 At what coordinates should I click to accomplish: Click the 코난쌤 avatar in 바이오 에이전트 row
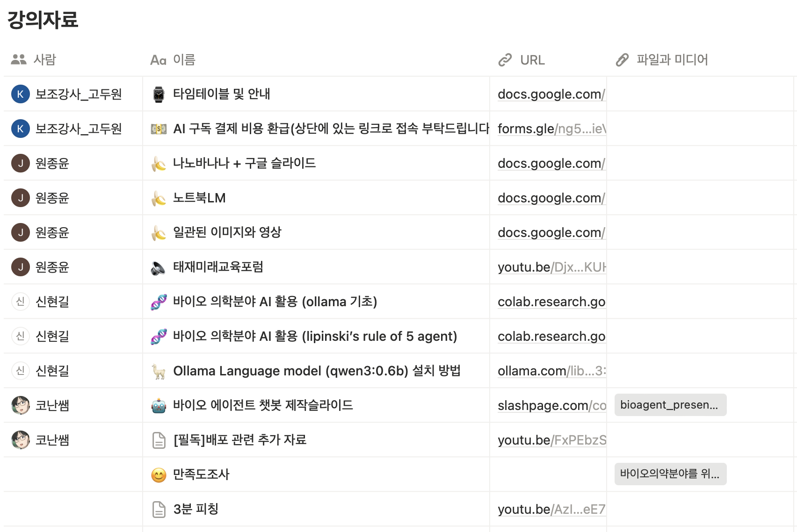(21, 405)
